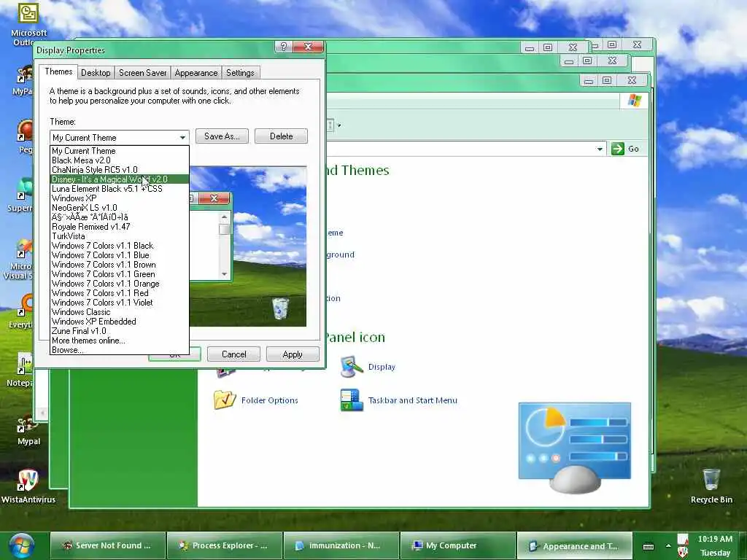747x560 pixels.
Task: Choose the Windows Classic theme
Action: click(119, 312)
